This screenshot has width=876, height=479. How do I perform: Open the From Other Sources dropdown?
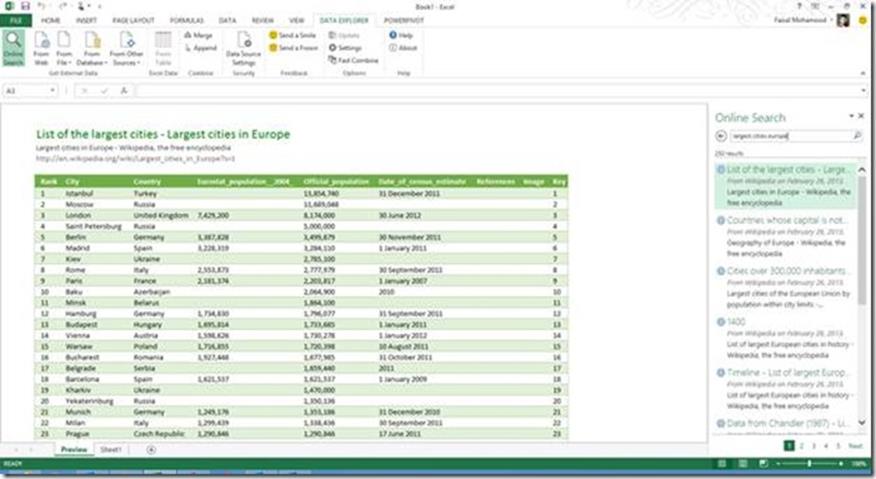[126, 49]
